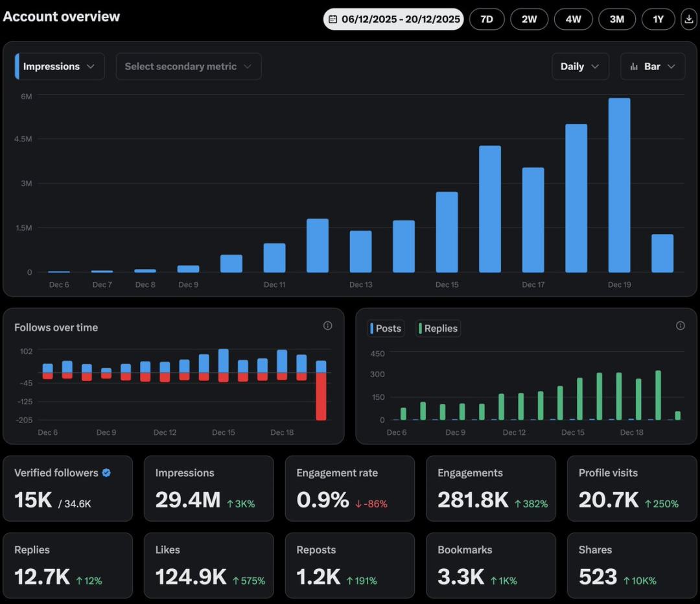Select the 4W time range
Screen dimensions: 700x604
tap(573, 19)
